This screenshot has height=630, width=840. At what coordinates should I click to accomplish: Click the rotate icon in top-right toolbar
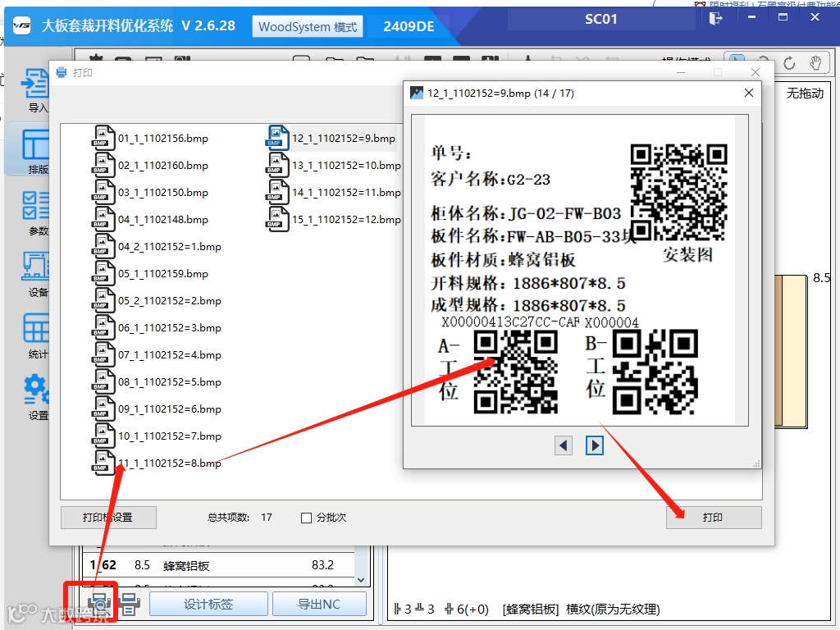click(789, 63)
